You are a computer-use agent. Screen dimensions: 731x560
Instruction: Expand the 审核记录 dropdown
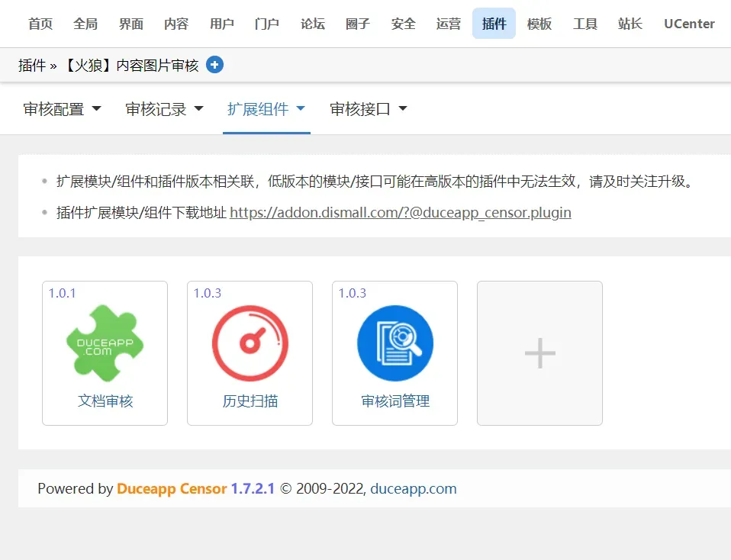[163, 108]
